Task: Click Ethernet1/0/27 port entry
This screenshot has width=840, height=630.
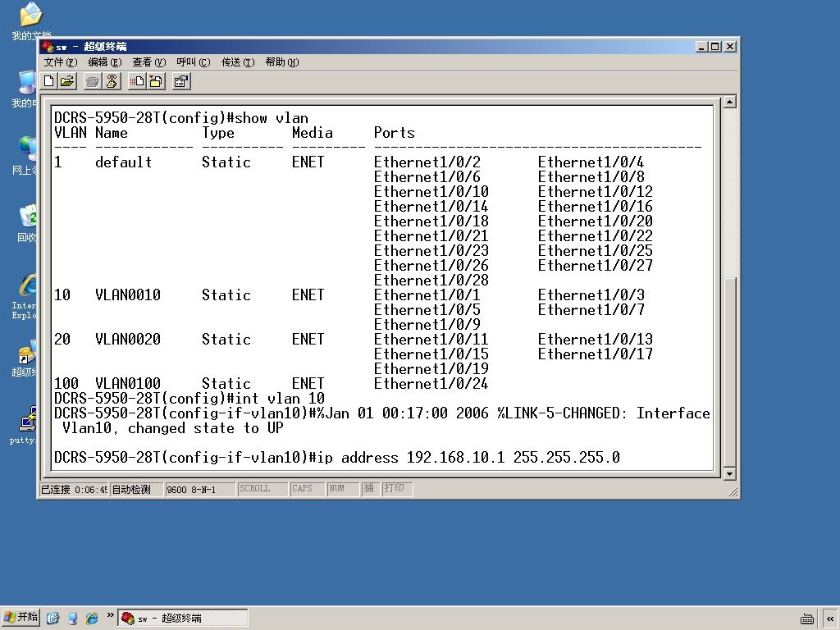Action: 595,266
